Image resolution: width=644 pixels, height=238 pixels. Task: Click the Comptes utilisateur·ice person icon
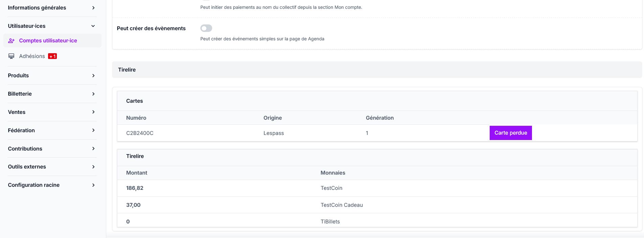tap(12, 41)
